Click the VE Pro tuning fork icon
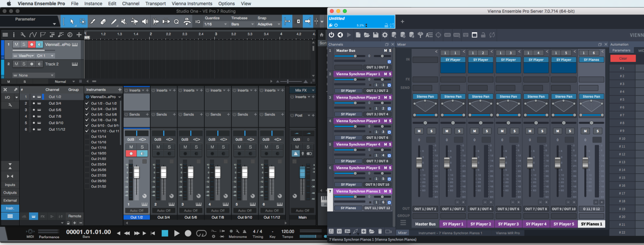This screenshot has height=245, width=644. coord(420,35)
